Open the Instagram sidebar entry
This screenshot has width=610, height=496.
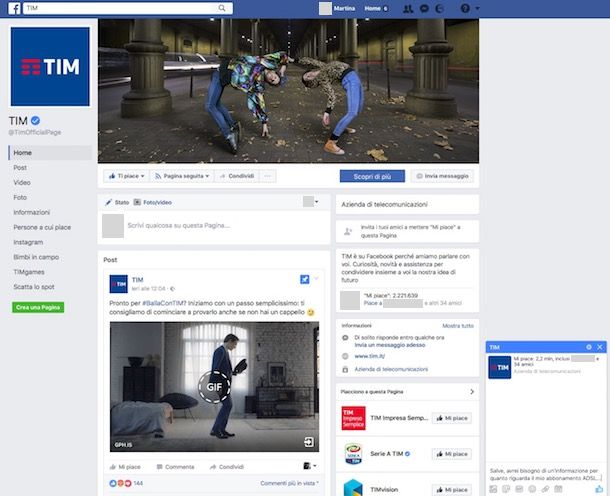[x=28, y=242]
